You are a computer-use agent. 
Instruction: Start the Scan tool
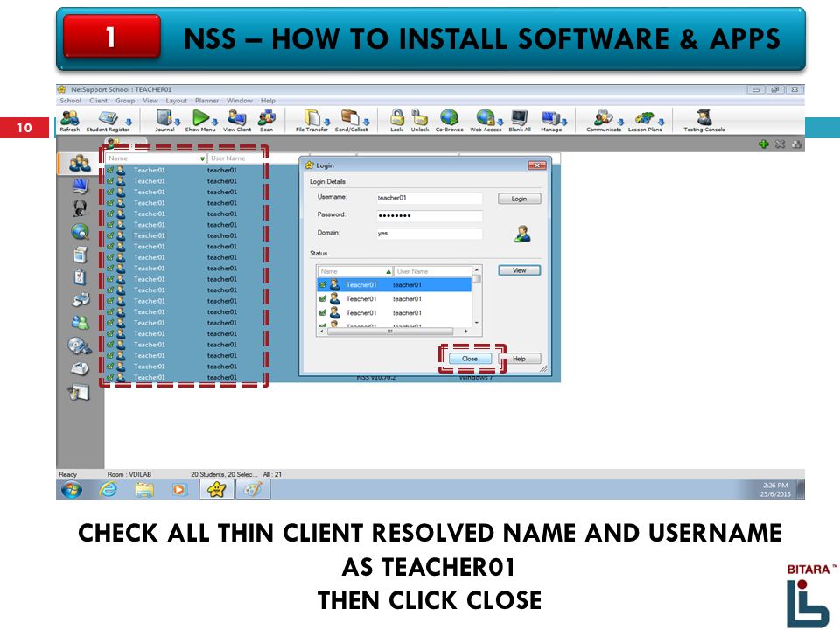[266, 121]
